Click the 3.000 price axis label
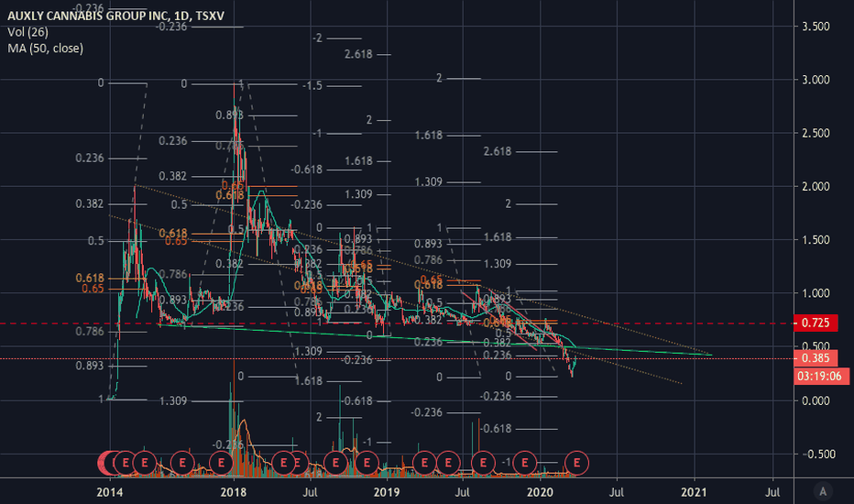The height and width of the screenshot is (504, 854). 816,80
